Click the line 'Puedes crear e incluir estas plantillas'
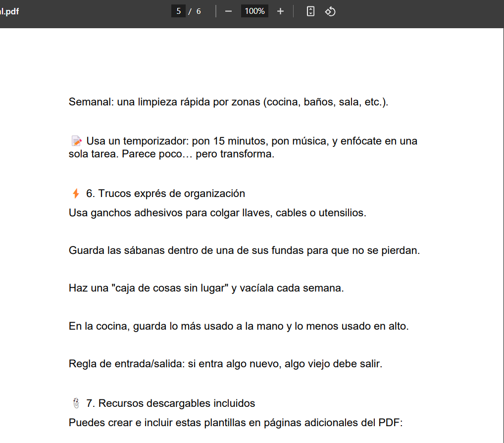The height and width of the screenshot is (443, 504). 236,423
